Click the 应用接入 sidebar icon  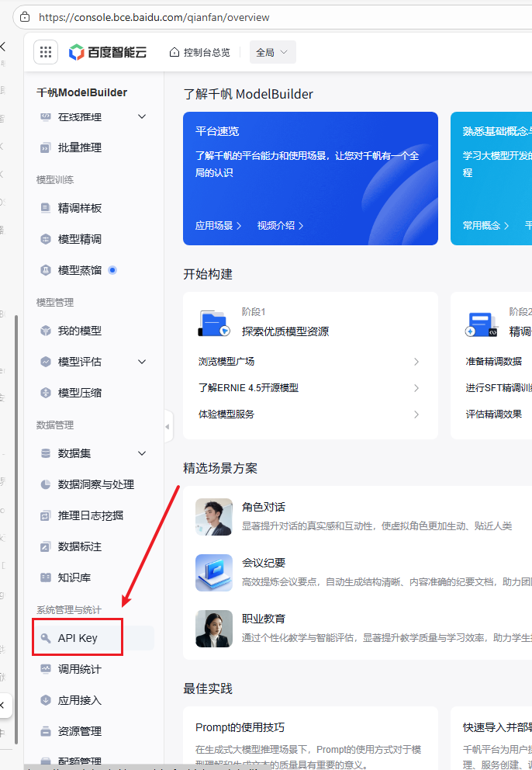click(x=46, y=700)
